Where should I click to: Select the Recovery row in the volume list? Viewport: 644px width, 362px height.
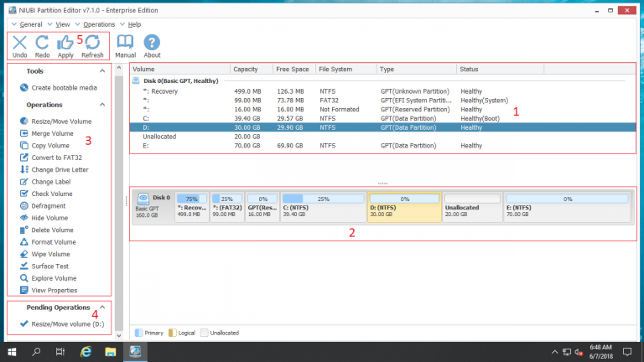(382, 91)
